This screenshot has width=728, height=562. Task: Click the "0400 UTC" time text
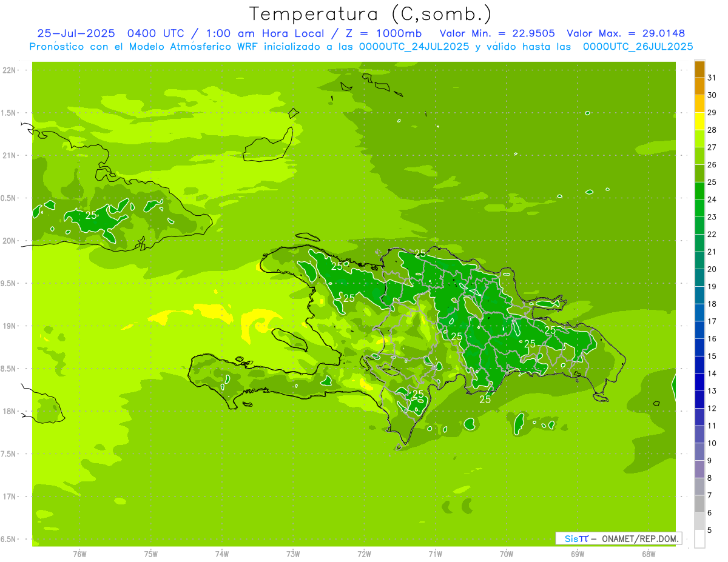point(156,33)
